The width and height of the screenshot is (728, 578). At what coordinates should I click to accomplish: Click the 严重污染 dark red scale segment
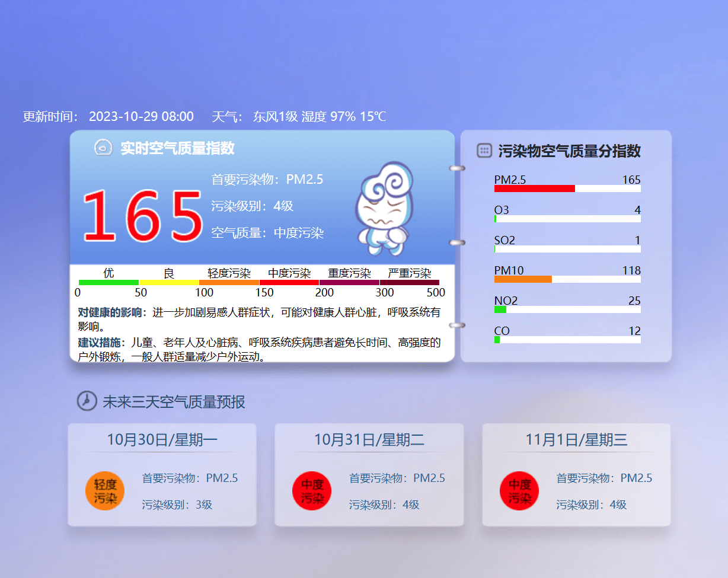(410, 282)
